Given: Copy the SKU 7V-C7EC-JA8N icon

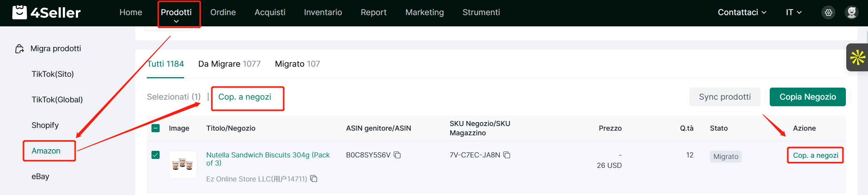Looking at the screenshot, I should 507,155.
